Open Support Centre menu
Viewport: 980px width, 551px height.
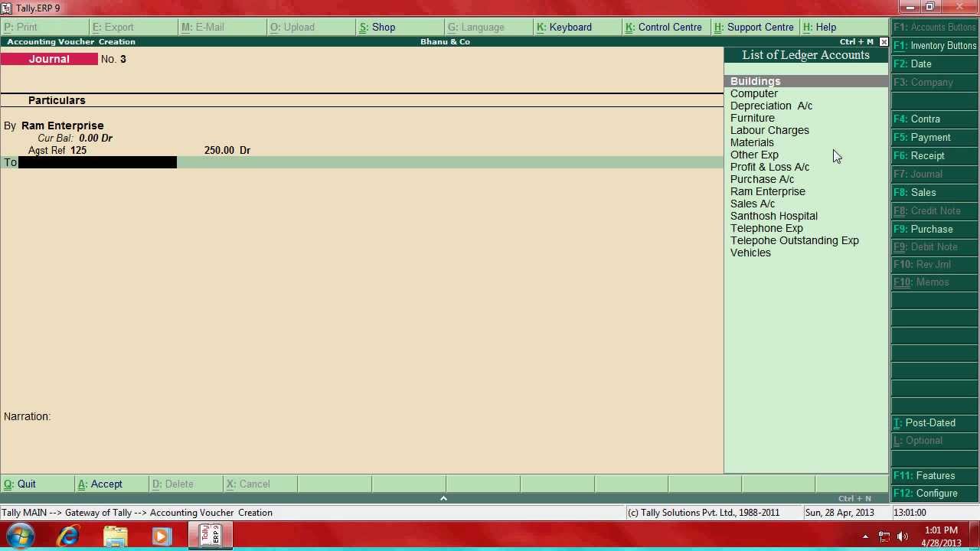[x=755, y=27]
